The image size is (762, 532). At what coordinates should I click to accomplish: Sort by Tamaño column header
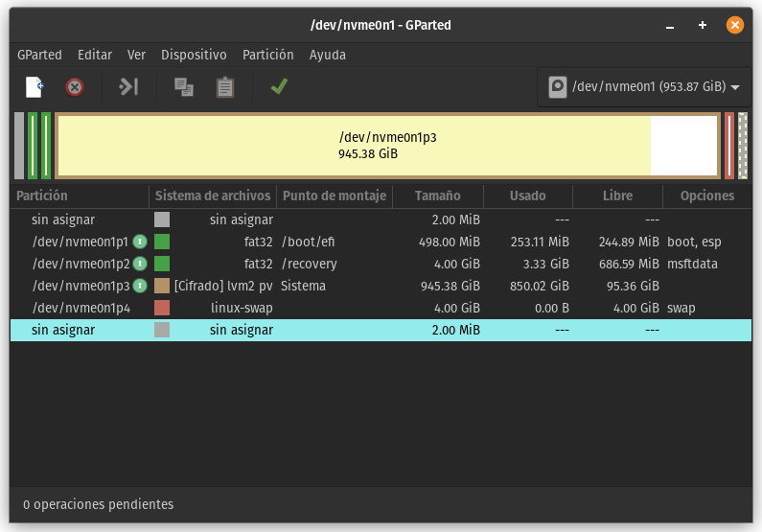[x=438, y=196]
